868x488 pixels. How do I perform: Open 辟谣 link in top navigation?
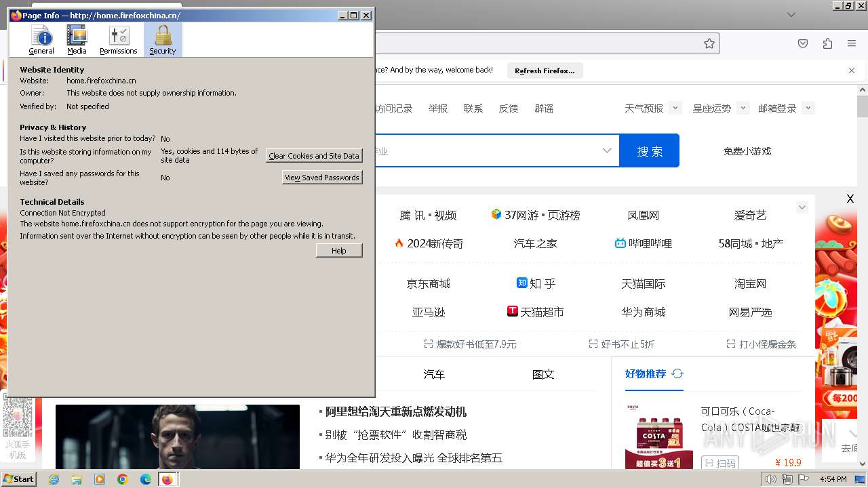point(544,108)
